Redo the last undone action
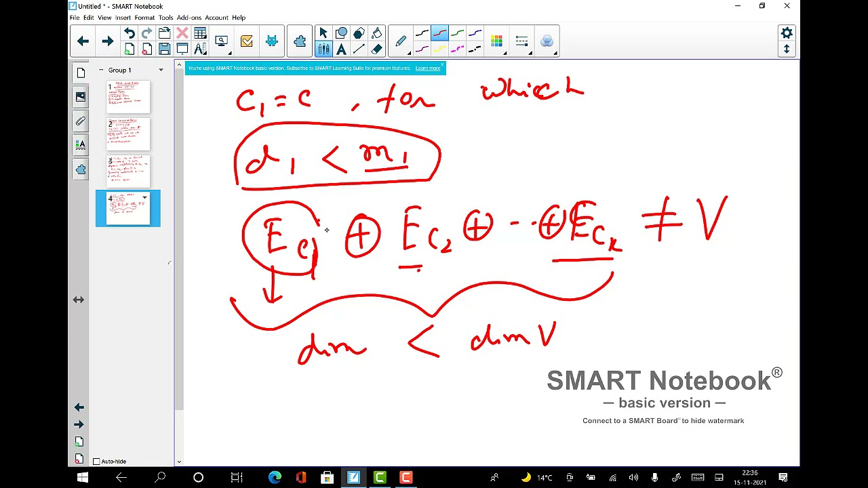 (x=146, y=33)
